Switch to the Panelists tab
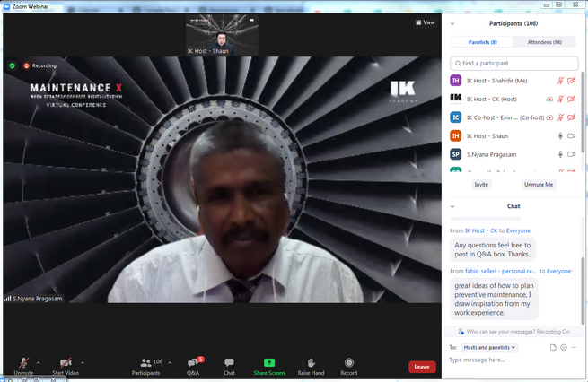 tap(483, 42)
